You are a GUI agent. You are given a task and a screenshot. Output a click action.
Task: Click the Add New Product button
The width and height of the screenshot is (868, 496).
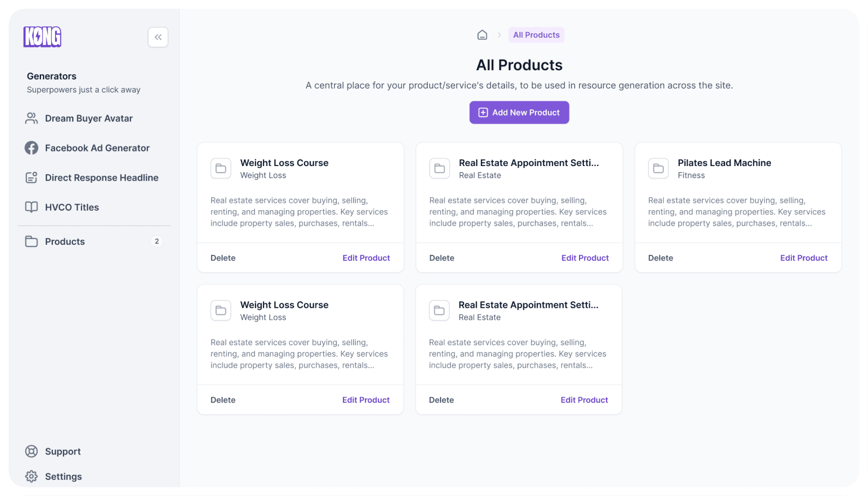(x=519, y=113)
